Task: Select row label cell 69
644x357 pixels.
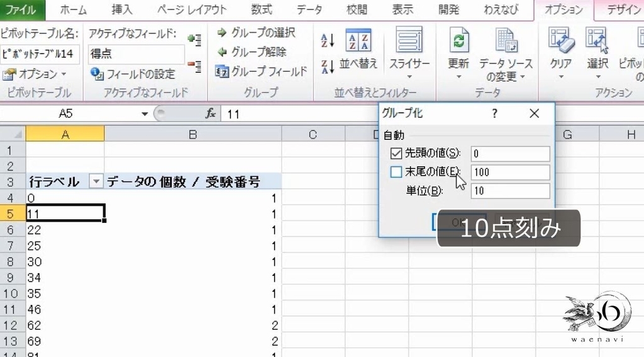Action: 65,341
